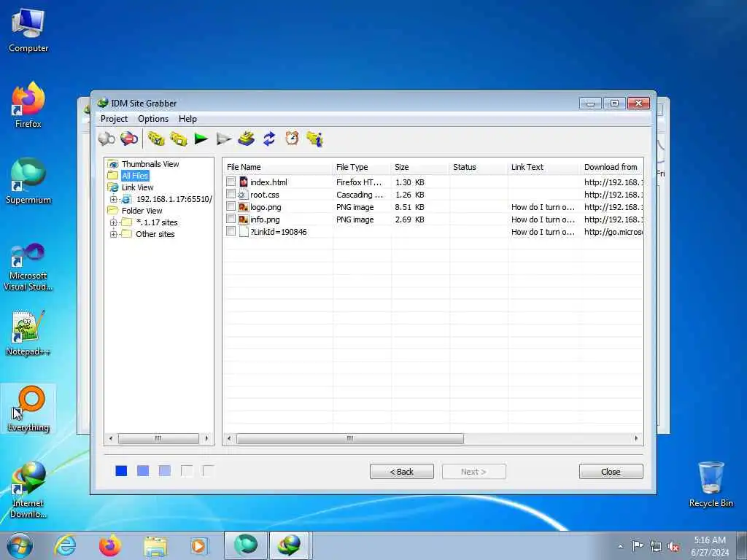Click the tree panel scrollbar left arrow
The image size is (747, 560).
tap(111, 438)
